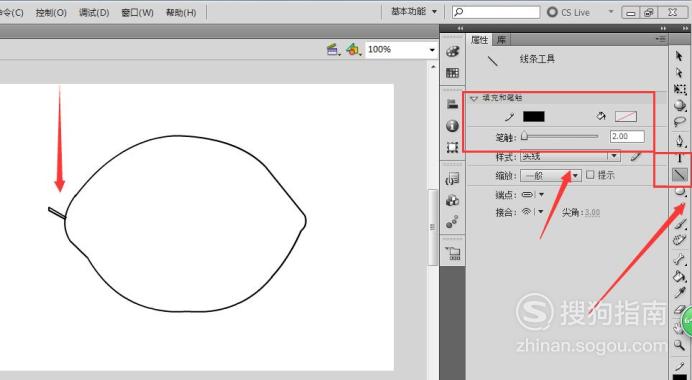
Task: Select the Free Transform tool
Action: [x=680, y=89]
